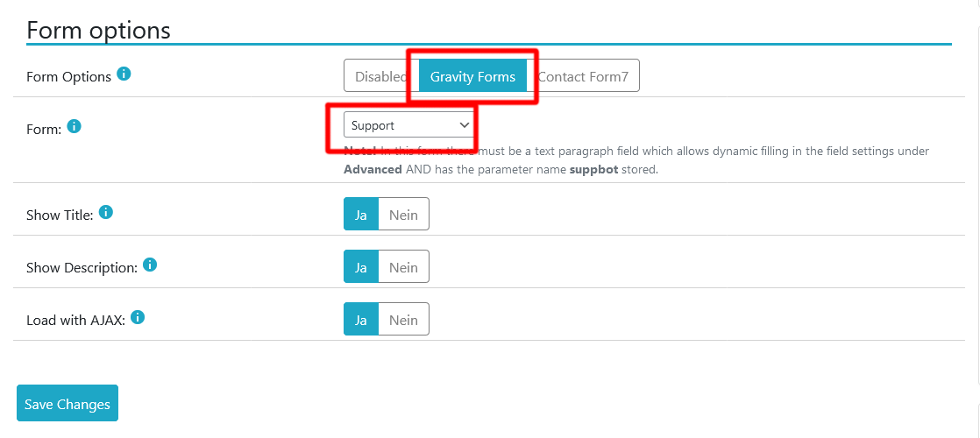Click the Support dropdown chevron arrow
Image resolution: width=980 pixels, height=438 pixels.
(x=464, y=125)
